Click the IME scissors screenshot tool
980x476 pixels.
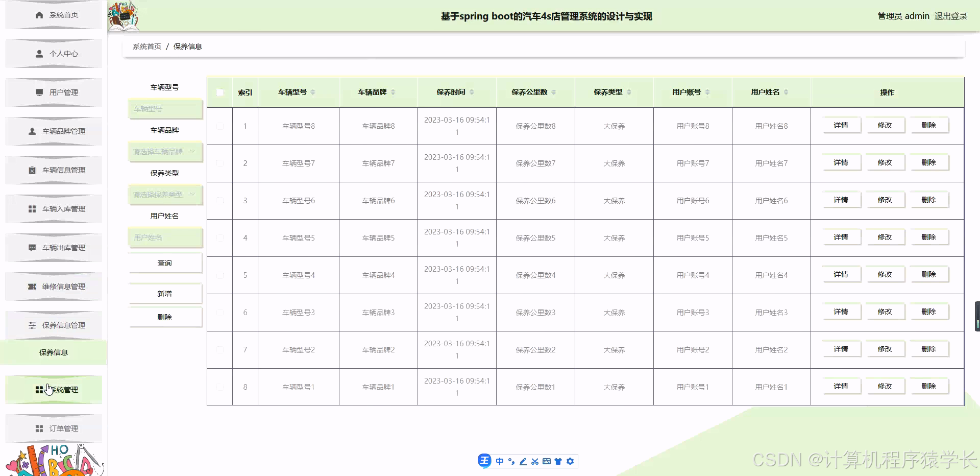tap(534, 461)
